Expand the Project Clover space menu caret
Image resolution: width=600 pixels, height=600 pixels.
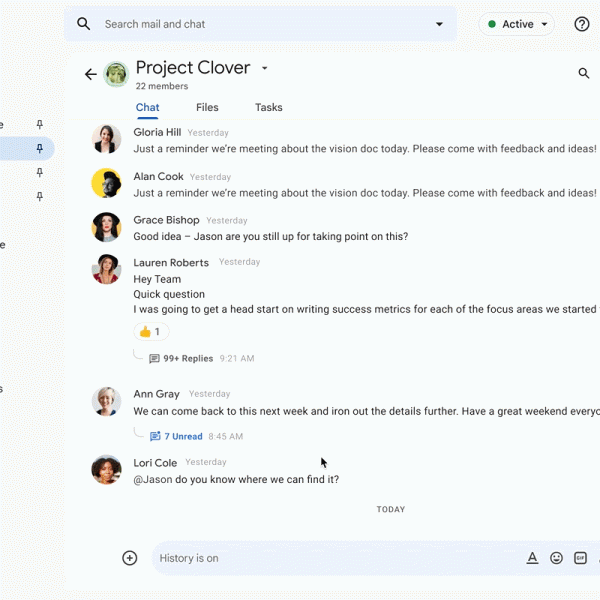pyautogui.click(x=265, y=69)
